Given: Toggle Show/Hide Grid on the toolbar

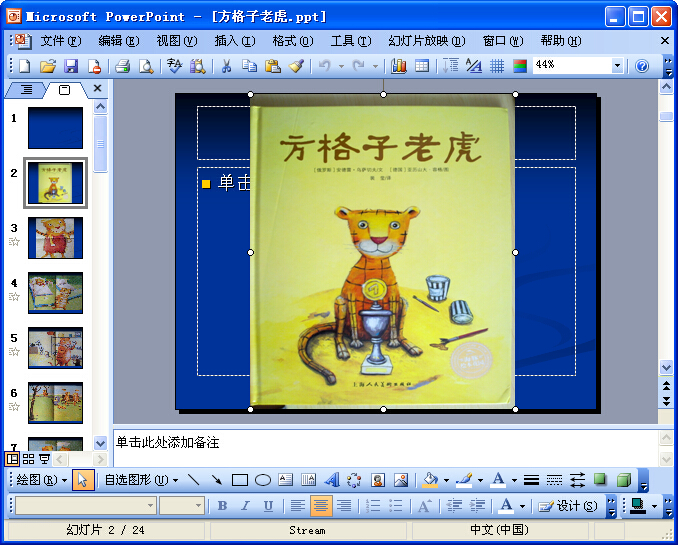Looking at the screenshot, I should tap(497, 66).
